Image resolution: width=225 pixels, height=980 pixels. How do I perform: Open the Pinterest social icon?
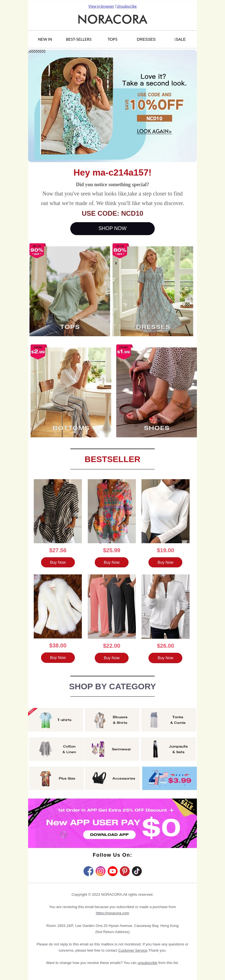coord(125,871)
